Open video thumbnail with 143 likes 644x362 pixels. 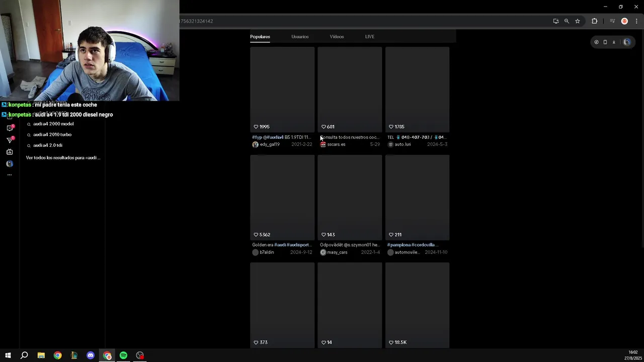pos(350,198)
